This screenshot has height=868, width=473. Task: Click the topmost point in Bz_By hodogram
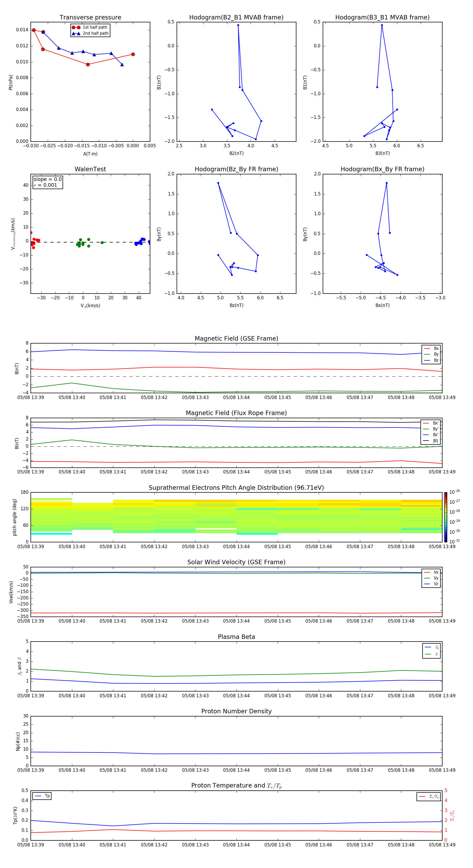218,183
